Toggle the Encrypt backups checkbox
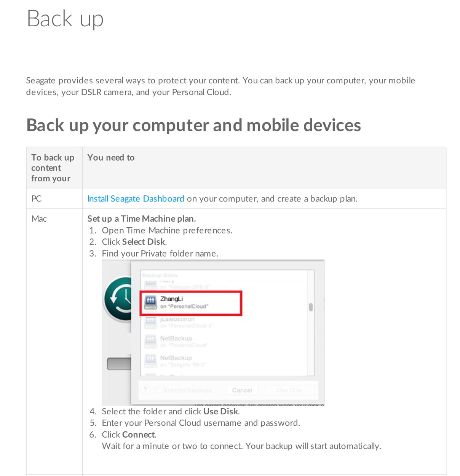This screenshot has width=460, height=476. click(x=158, y=390)
